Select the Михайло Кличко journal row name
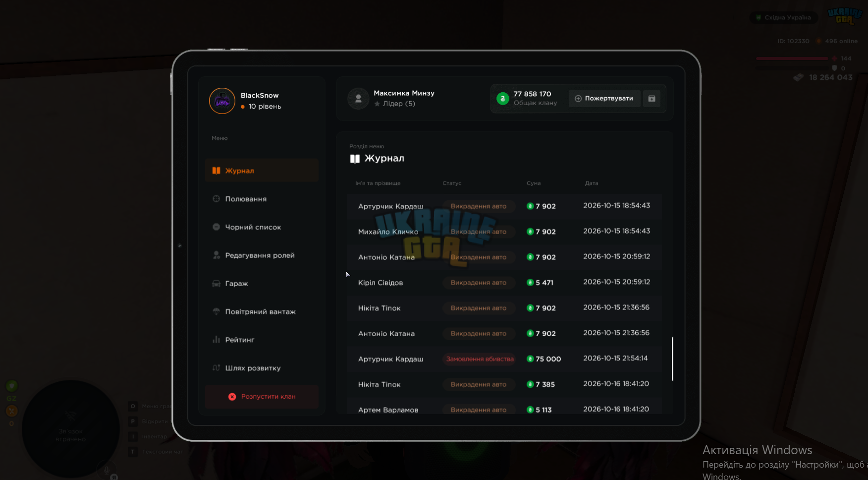The width and height of the screenshot is (868, 480). (x=388, y=232)
